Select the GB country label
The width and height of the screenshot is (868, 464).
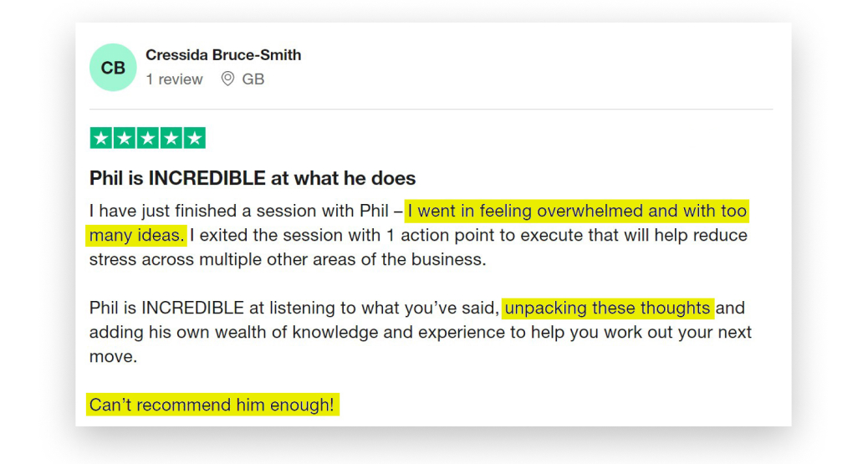[x=253, y=79]
